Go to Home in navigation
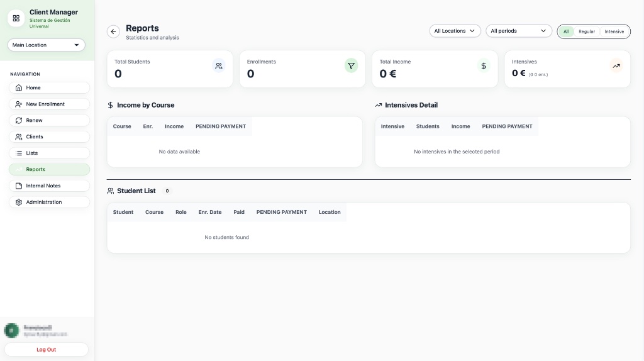 click(49, 87)
